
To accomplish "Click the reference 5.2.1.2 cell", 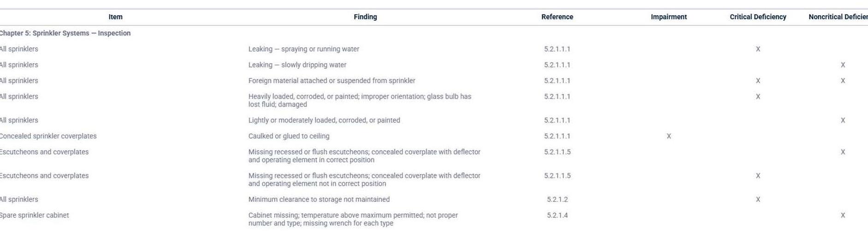I will (557, 200).
